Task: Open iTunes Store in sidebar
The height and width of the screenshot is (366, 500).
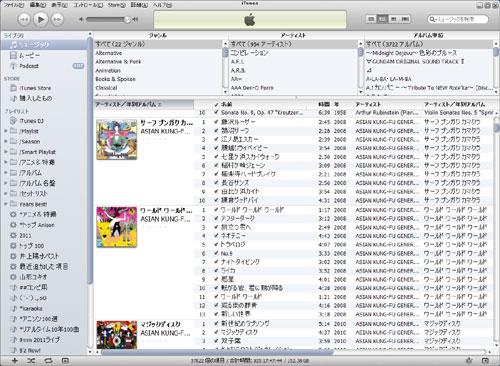Action: [44, 88]
